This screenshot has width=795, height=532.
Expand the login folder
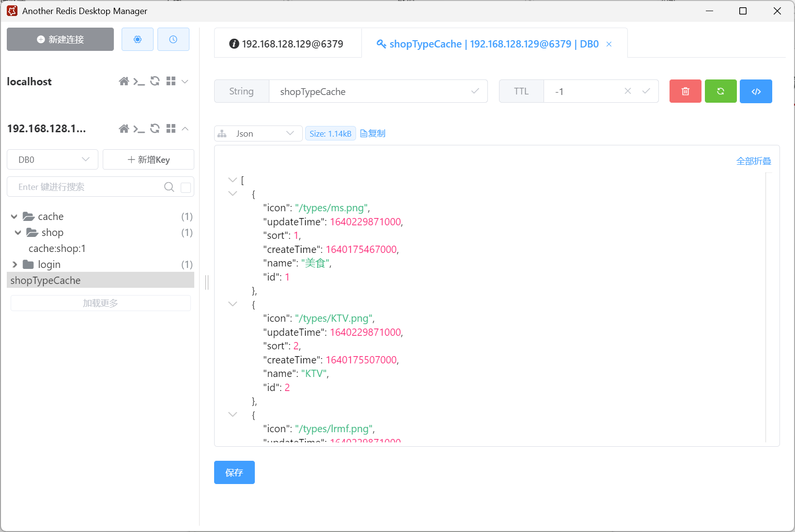[15, 265]
